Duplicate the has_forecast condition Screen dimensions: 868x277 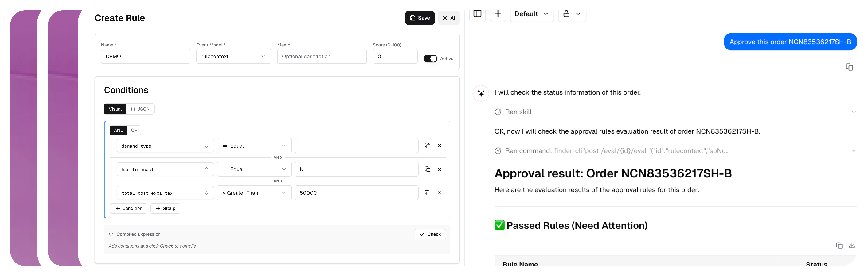(x=428, y=169)
